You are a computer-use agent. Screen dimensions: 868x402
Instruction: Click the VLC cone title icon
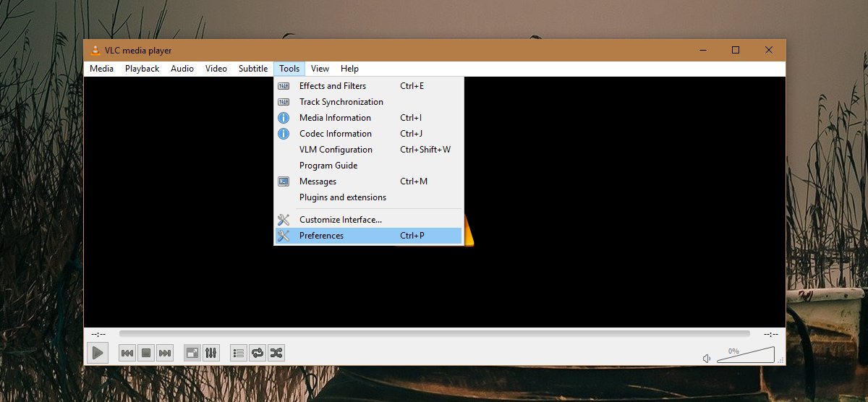pyautogui.click(x=94, y=50)
